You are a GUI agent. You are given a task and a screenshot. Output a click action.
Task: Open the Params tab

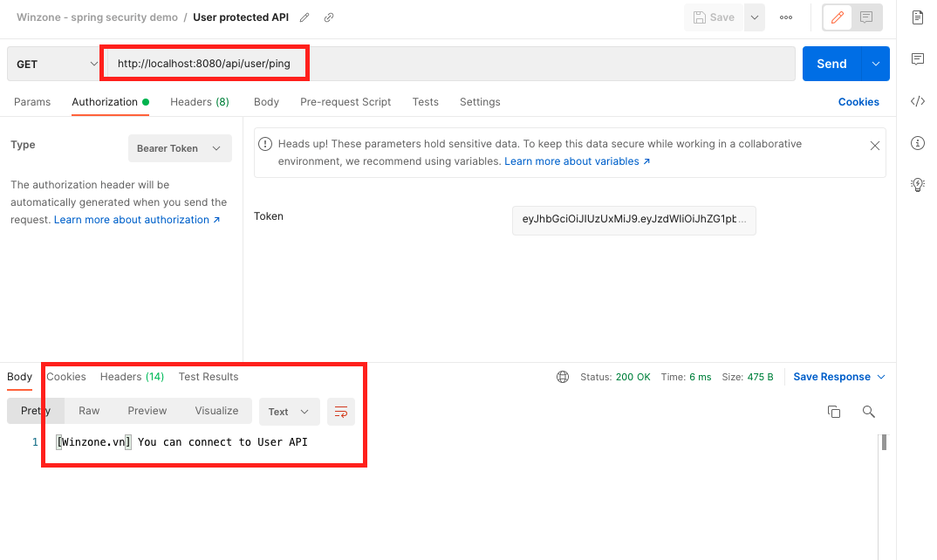click(32, 101)
